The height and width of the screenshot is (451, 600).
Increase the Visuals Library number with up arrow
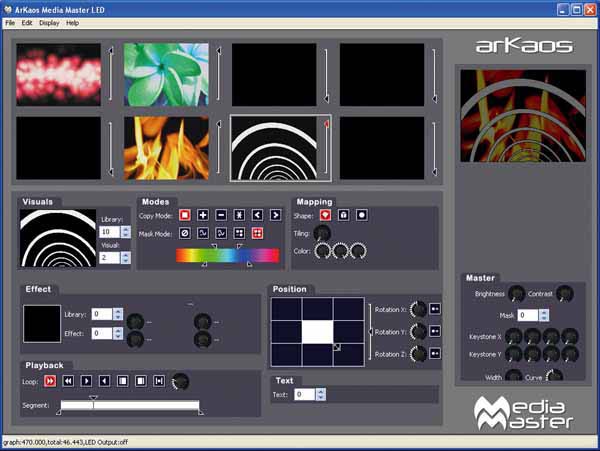click(126, 229)
